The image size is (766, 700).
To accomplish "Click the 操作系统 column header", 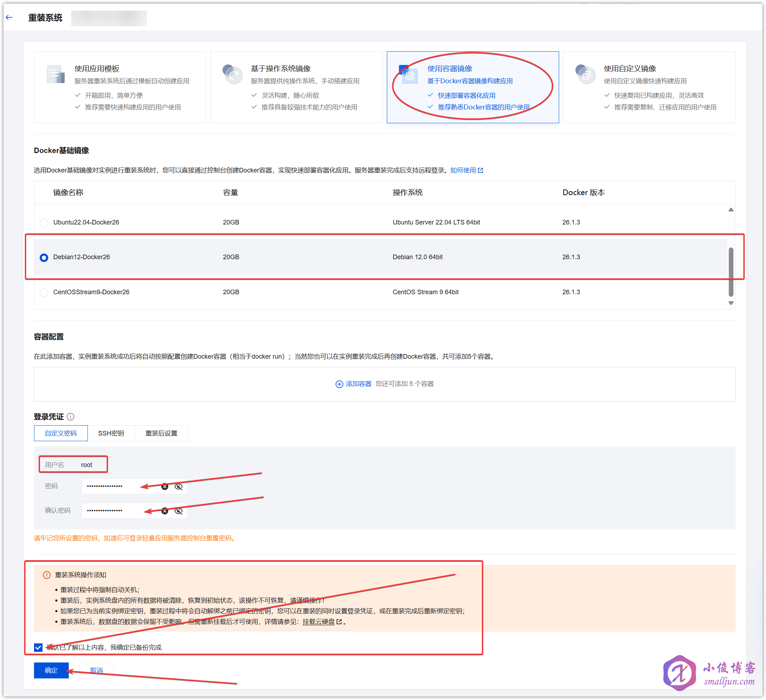I will (407, 193).
